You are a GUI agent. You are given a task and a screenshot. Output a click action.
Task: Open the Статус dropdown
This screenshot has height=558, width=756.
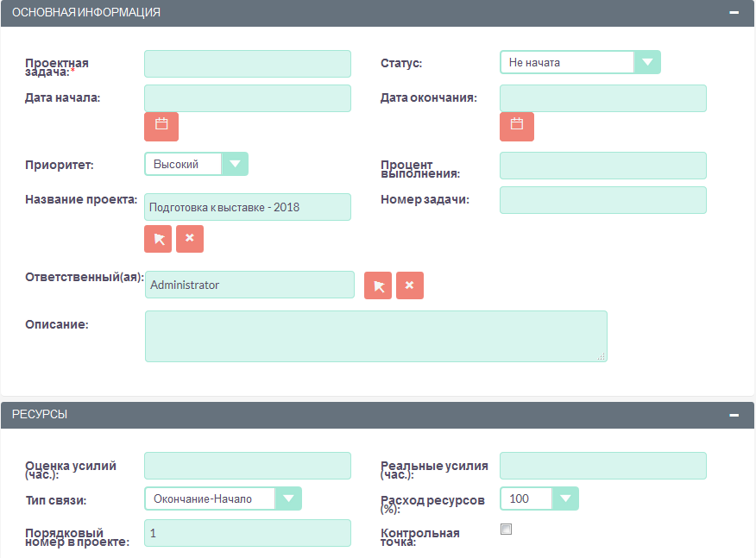[580, 62]
